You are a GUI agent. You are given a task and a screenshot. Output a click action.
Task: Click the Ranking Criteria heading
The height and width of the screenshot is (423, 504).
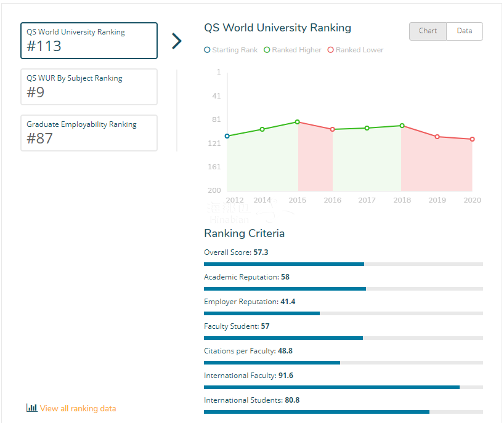pyautogui.click(x=244, y=233)
